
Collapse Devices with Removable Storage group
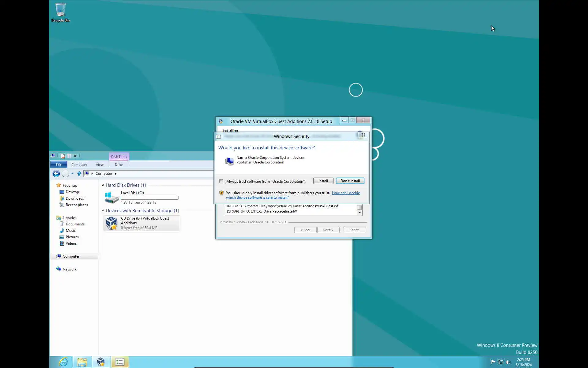point(103,211)
